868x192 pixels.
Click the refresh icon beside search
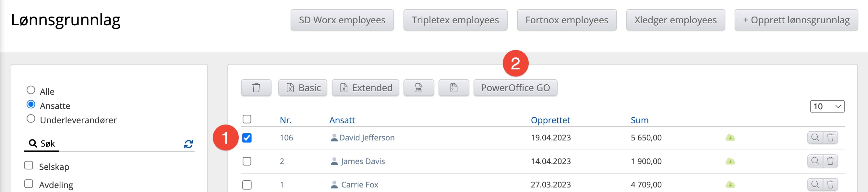[x=188, y=144]
